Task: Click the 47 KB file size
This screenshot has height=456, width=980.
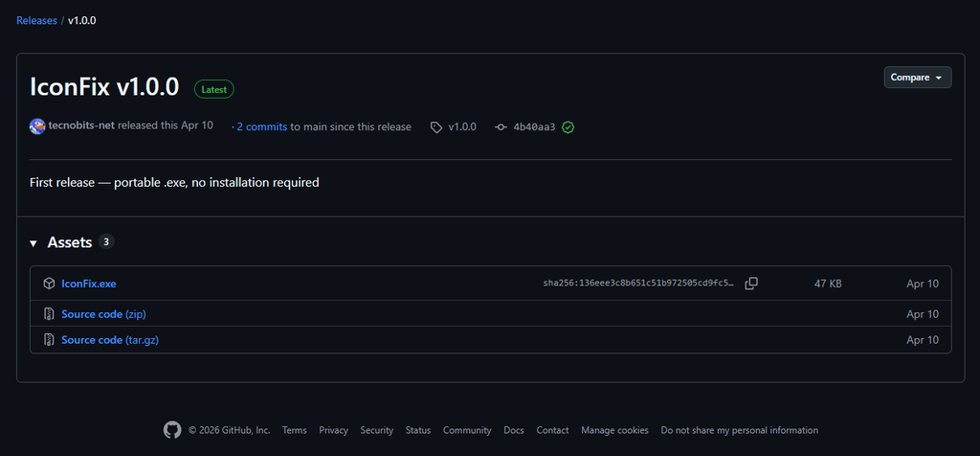Action: [x=828, y=284]
